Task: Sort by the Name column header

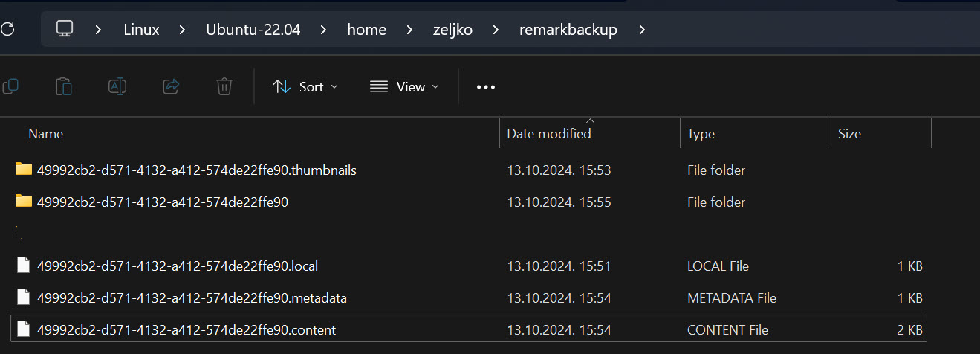Action: point(45,134)
